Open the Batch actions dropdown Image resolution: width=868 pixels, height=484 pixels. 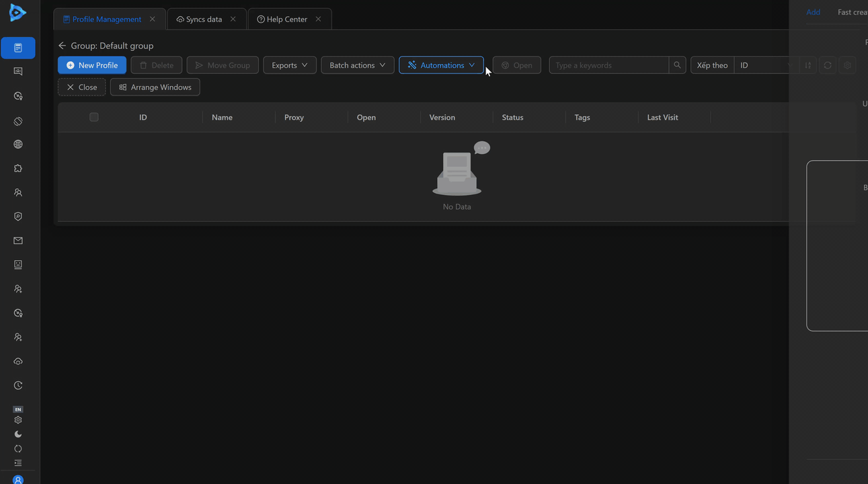click(x=357, y=65)
